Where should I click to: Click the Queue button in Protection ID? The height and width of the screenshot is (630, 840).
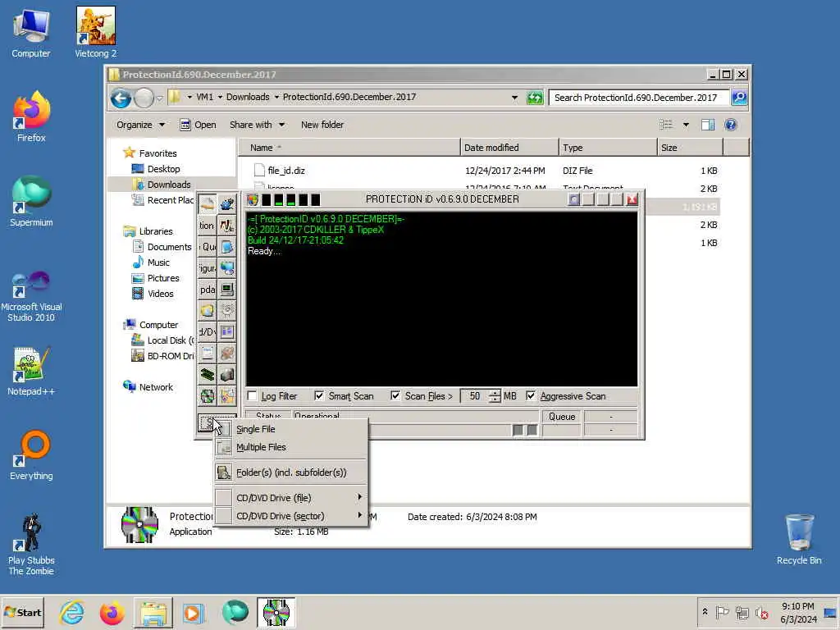tap(562, 417)
